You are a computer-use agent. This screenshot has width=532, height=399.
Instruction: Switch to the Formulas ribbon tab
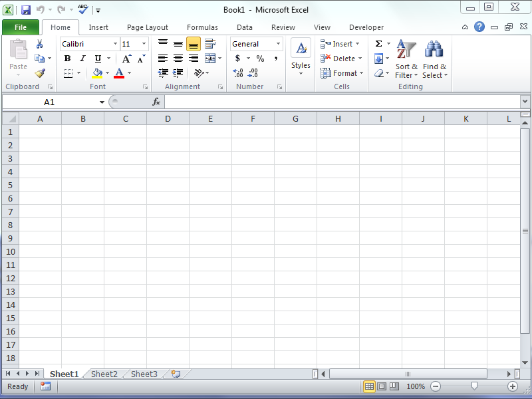(202, 27)
